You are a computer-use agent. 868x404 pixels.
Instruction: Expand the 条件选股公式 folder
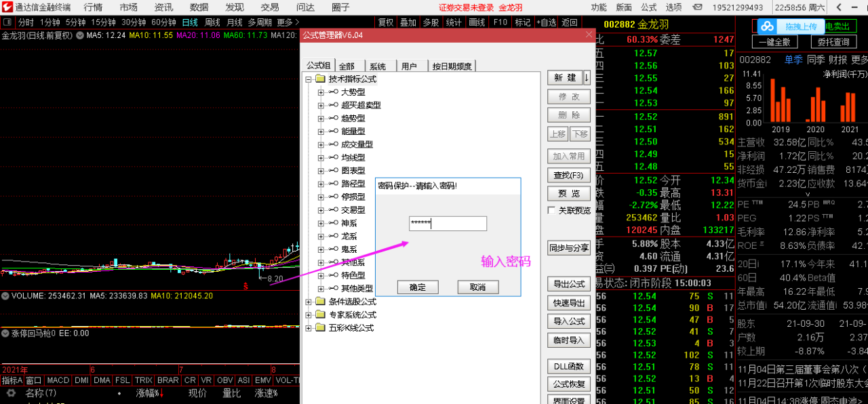click(x=309, y=302)
